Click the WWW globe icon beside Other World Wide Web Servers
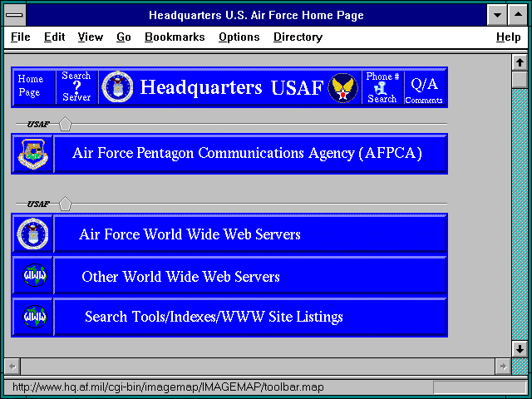532x399 pixels. tap(33, 275)
